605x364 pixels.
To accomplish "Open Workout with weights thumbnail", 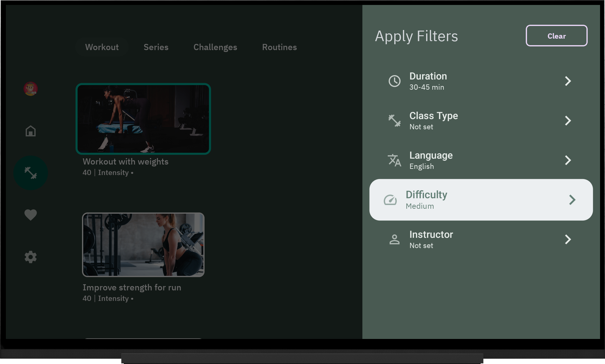I will point(143,119).
